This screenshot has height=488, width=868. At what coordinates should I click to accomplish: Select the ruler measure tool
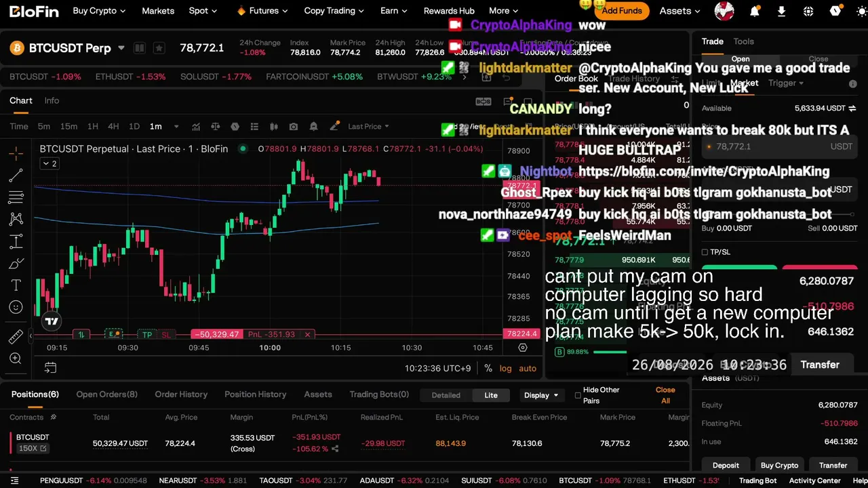click(16, 337)
